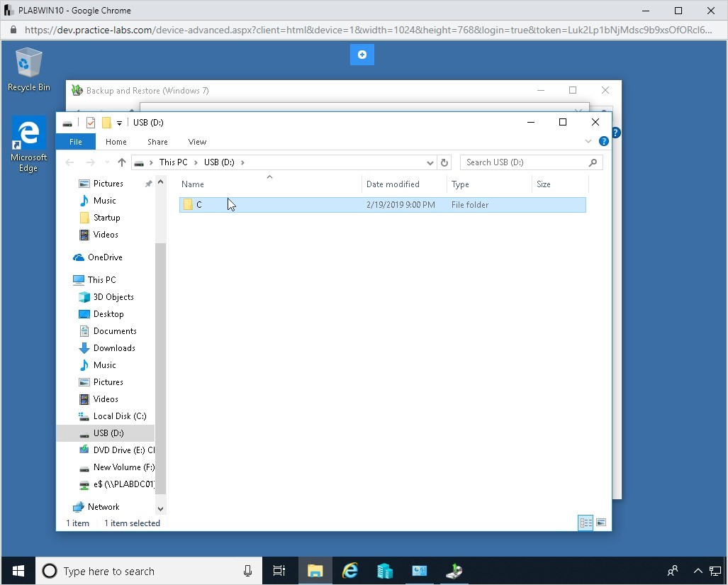Open Music under This PC

click(x=104, y=365)
